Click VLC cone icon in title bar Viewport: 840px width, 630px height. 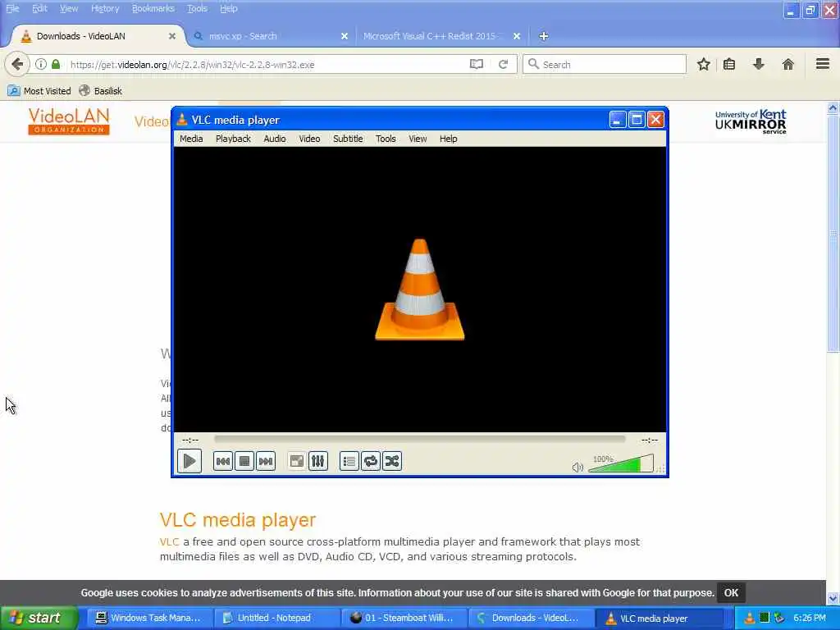point(182,120)
